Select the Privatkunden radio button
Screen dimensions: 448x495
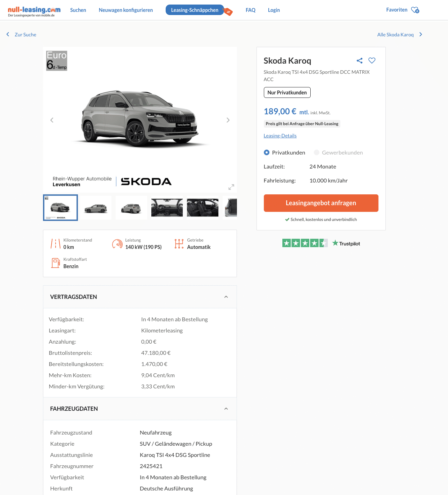point(267,152)
